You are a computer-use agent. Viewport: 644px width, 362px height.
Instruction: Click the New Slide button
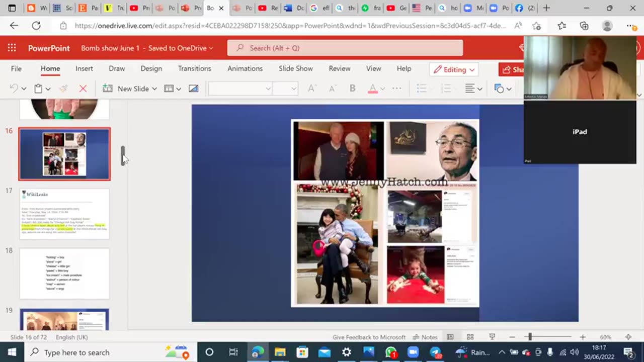tap(125, 88)
